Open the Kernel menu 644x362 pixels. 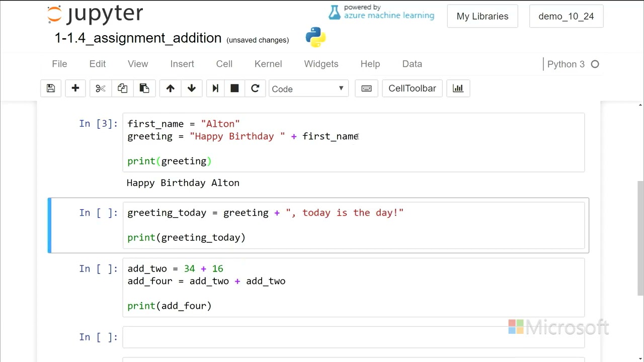(268, 64)
